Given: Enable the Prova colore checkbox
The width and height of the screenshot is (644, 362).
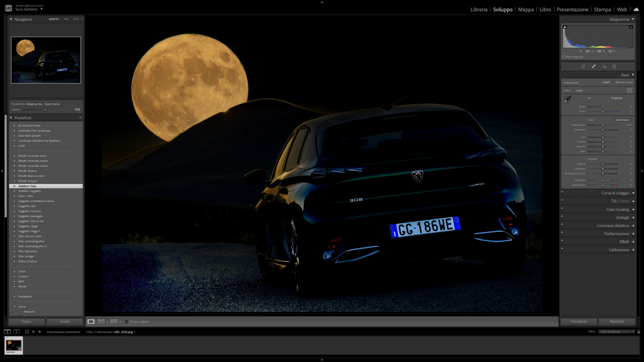Looking at the screenshot, I should tap(127, 322).
